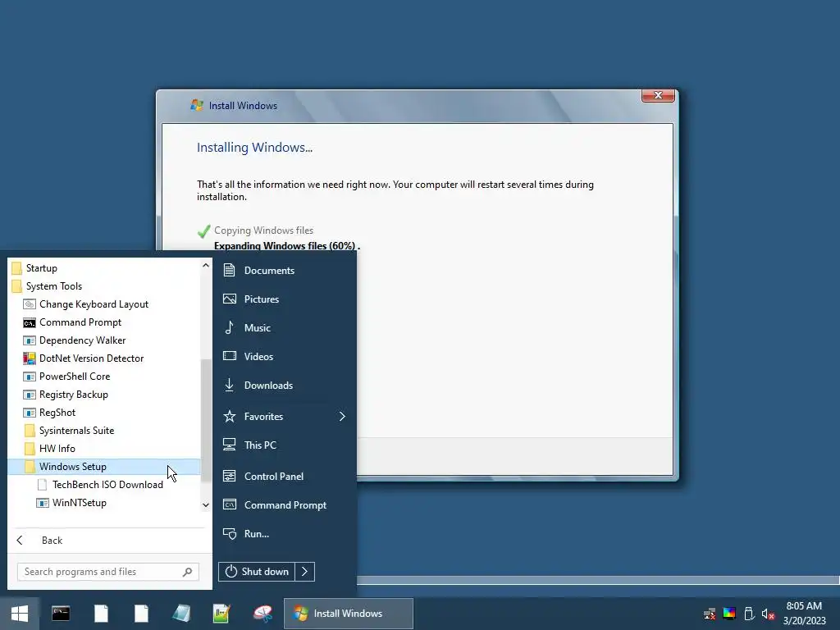The height and width of the screenshot is (630, 840).
Task: Open the clock showing 8:05 AM
Action: [804, 606]
